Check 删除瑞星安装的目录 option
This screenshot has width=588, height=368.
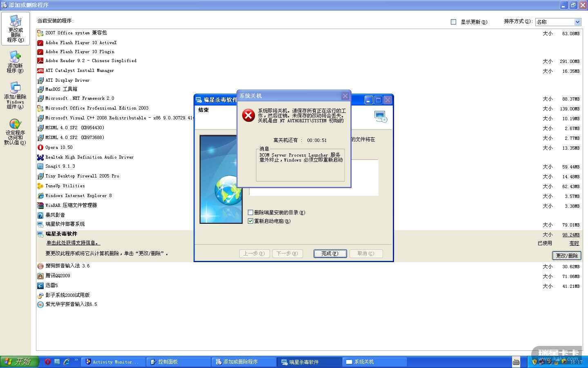[x=251, y=213]
